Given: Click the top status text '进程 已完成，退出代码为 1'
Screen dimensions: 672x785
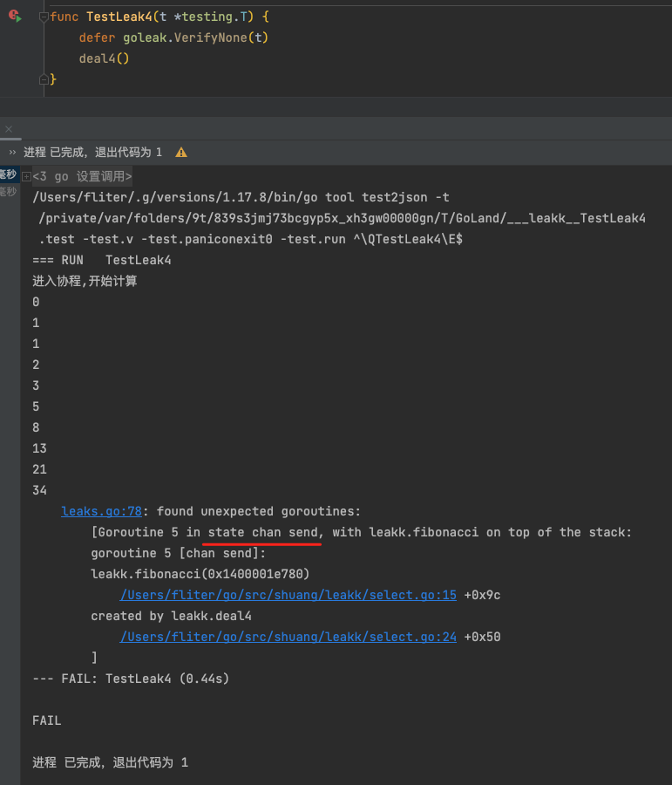Looking at the screenshot, I should (92, 152).
